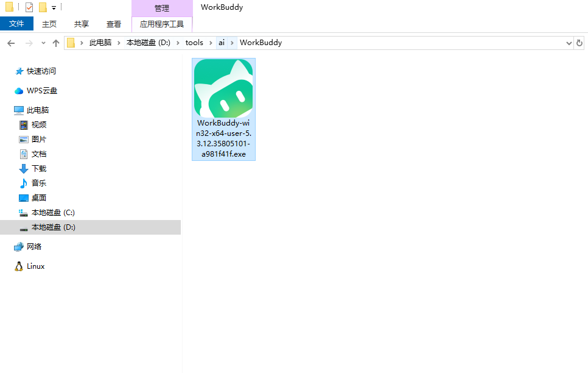Viewport: 588px width, 373px height.
Task: Select the 管理 contextual tab header
Action: click(162, 8)
